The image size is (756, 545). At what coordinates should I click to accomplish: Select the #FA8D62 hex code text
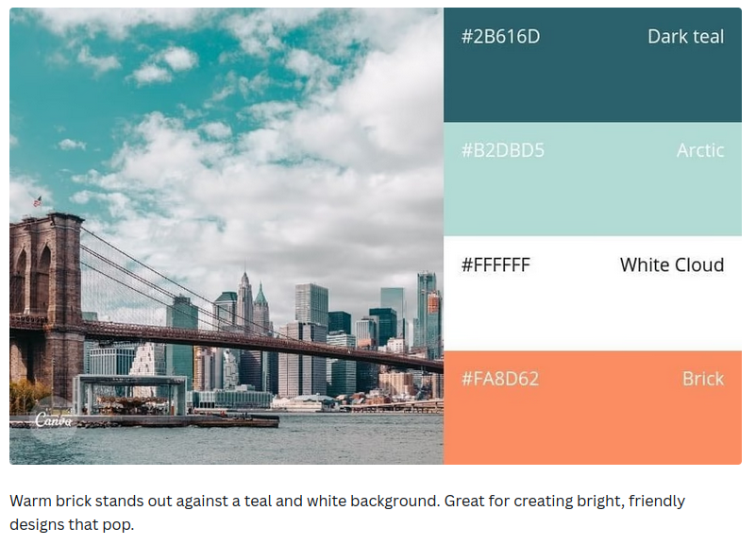click(x=499, y=379)
